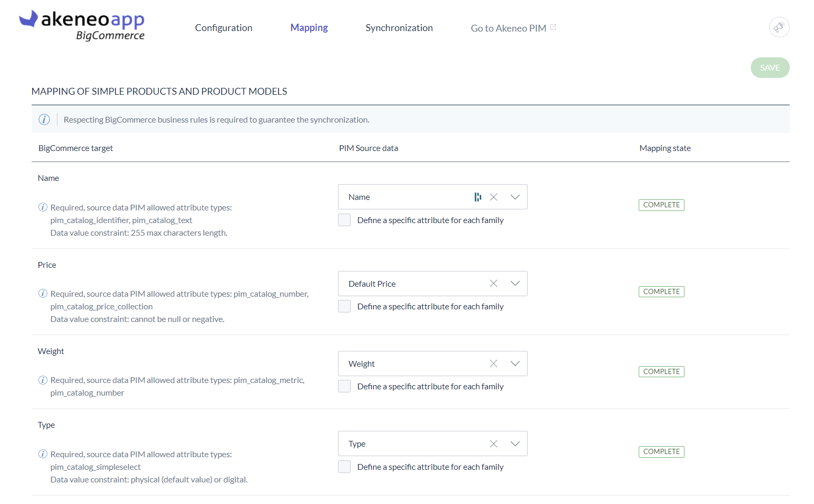Click the 'Price' target row label
Image resolution: width=814 pixels, height=504 pixels.
[x=47, y=265]
